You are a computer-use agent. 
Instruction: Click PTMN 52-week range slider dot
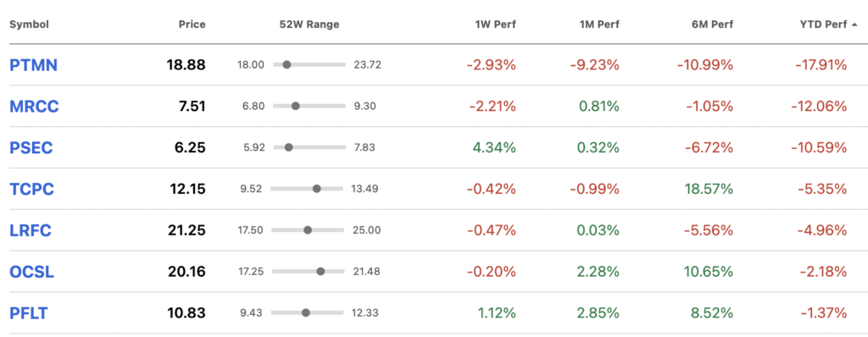click(287, 64)
